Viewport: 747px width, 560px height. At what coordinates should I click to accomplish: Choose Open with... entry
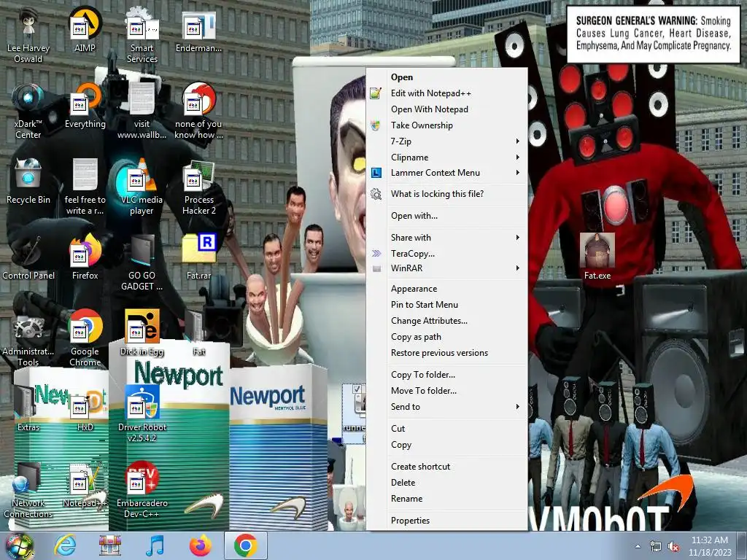point(455,216)
